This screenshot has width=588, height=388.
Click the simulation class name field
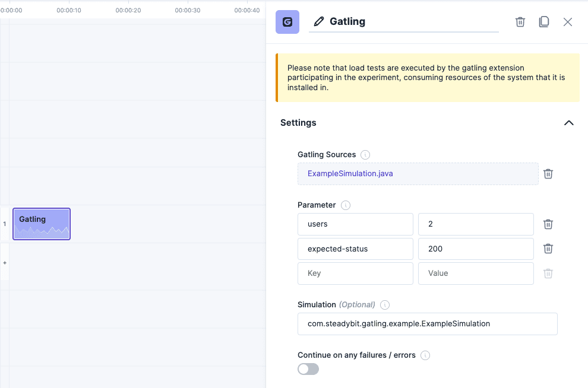point(427,324)
